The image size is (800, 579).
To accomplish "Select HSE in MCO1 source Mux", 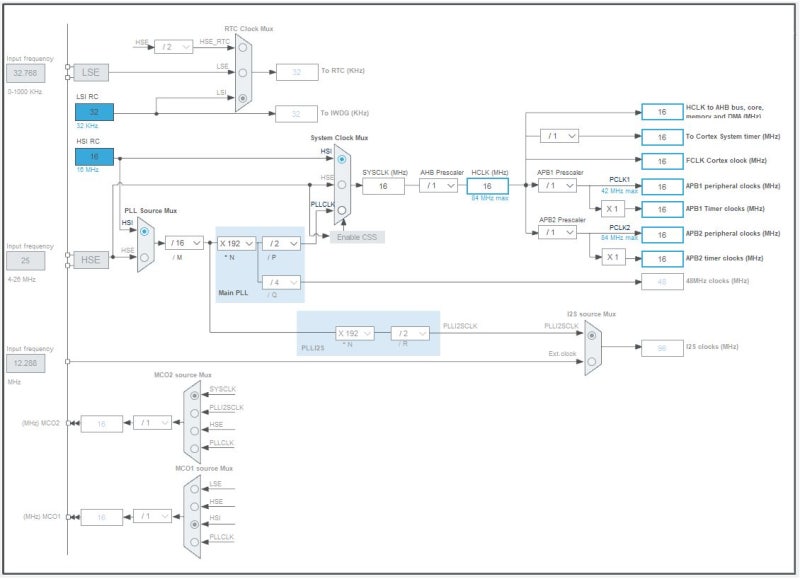I will [194, 507].
